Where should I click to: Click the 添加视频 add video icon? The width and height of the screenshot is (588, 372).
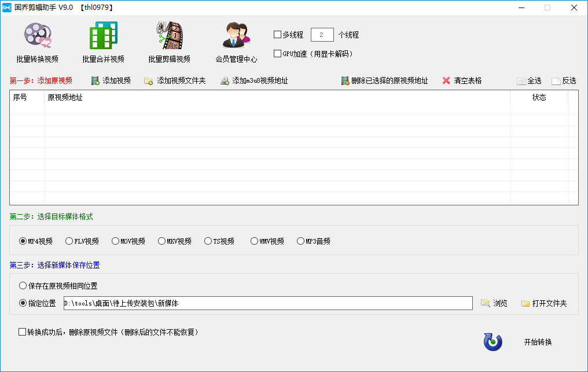pos(95,80)
